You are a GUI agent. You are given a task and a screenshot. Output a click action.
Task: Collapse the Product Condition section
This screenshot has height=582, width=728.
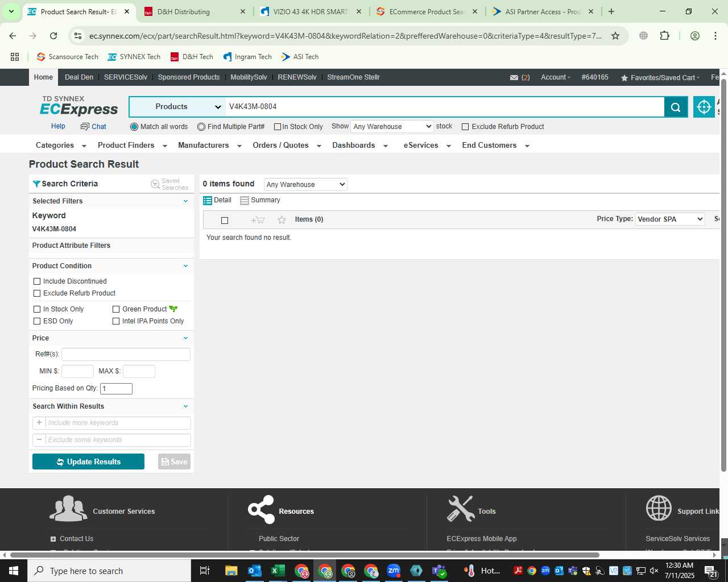coord(185,266)
